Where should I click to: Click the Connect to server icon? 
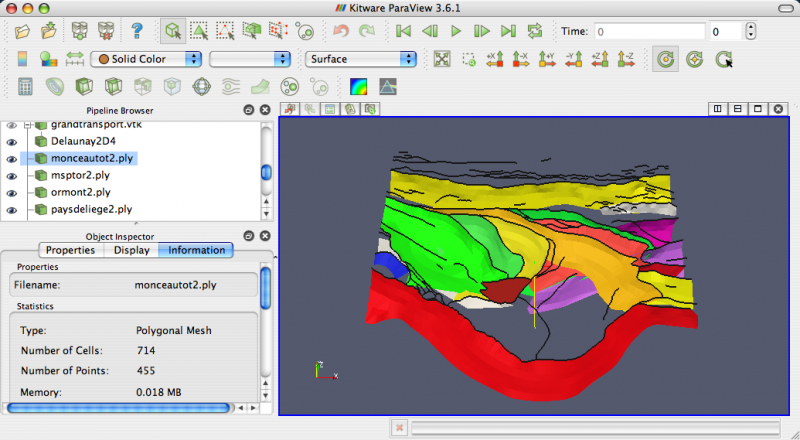79,31
